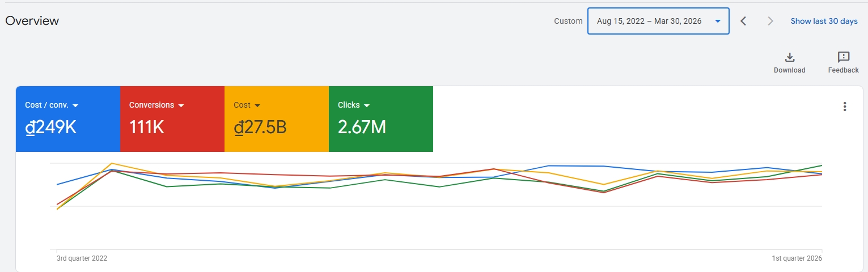Change the Clicks metric dropdown
Viewport: 868px width, 272px height.
coord(353,105)
